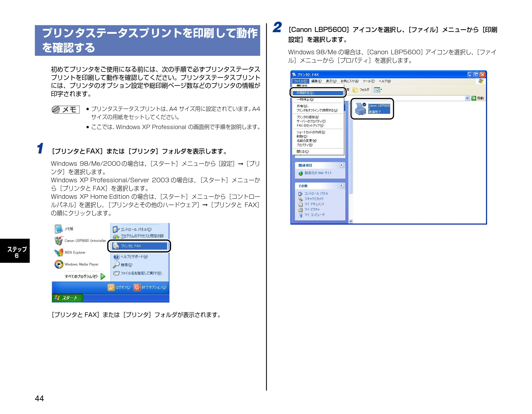Screen dimensions: 532x414
Task: Click the Canon LBP5600 printer icon in folder
Action: point(361,109)
